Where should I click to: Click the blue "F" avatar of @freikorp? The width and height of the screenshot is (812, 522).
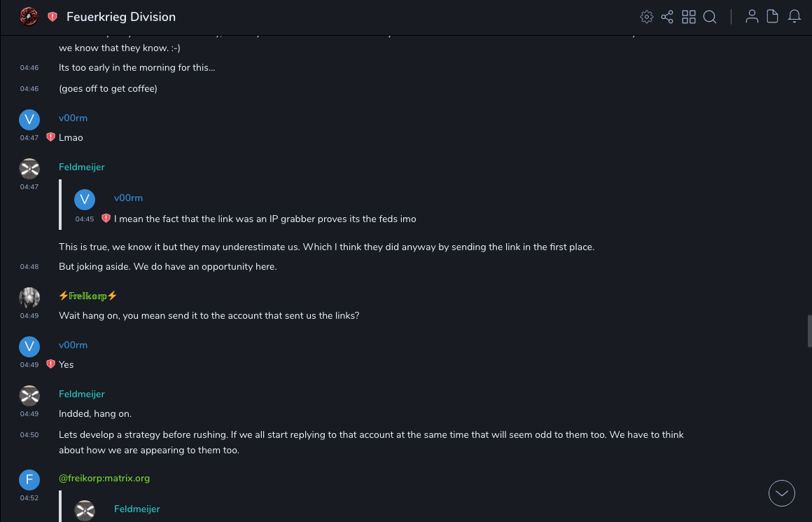[29, 479]
